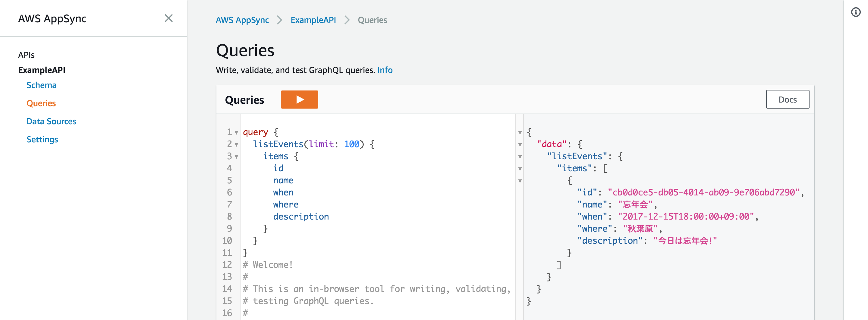The width and height of the screenshot is (868, 320).
Task: Collapse the first result item object
Action: (520, 181)
